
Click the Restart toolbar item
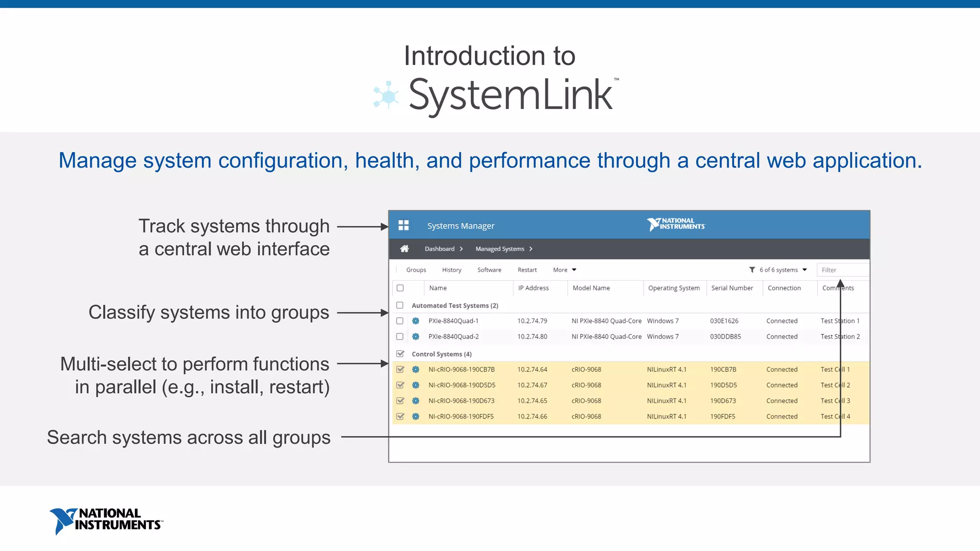[x=527, y=270]
